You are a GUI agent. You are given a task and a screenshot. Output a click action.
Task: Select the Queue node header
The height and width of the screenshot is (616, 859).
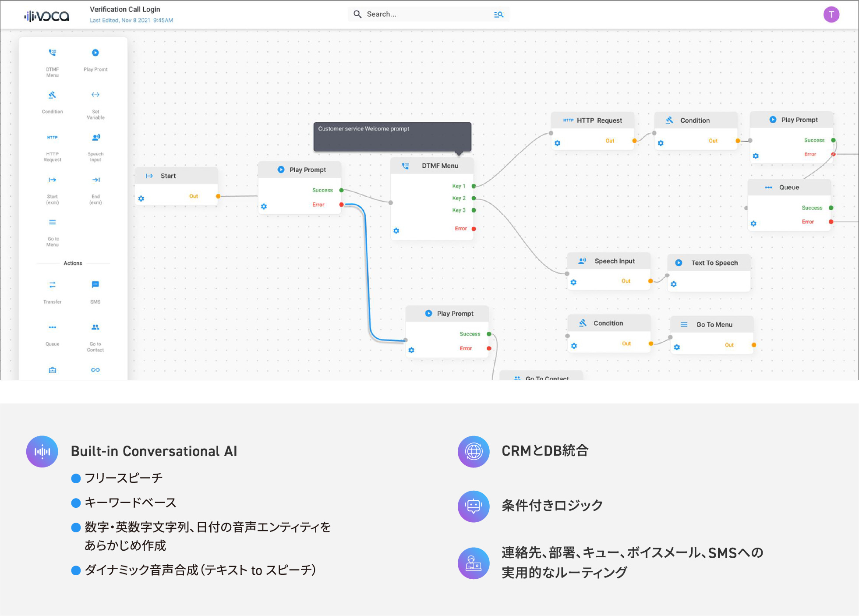coord(789,187)
